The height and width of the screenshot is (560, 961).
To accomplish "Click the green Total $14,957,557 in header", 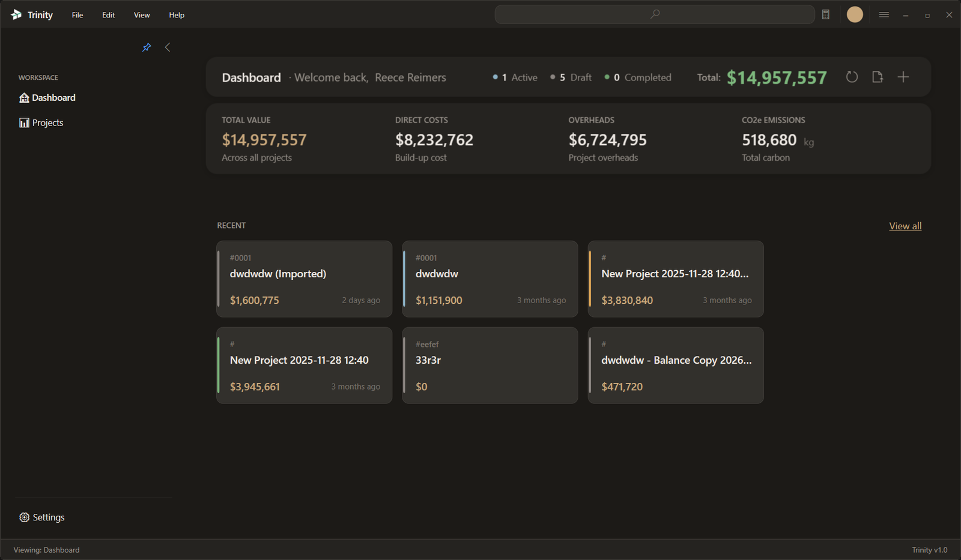I will click(777, 77).
